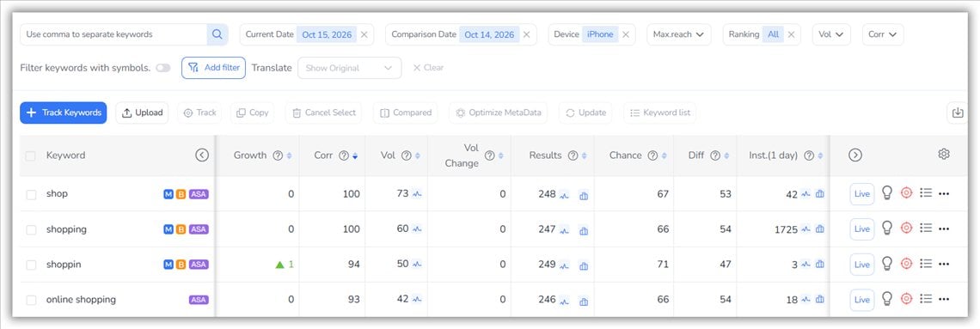Click M badge on shop row
980x329 pixels.
point(168,194)
